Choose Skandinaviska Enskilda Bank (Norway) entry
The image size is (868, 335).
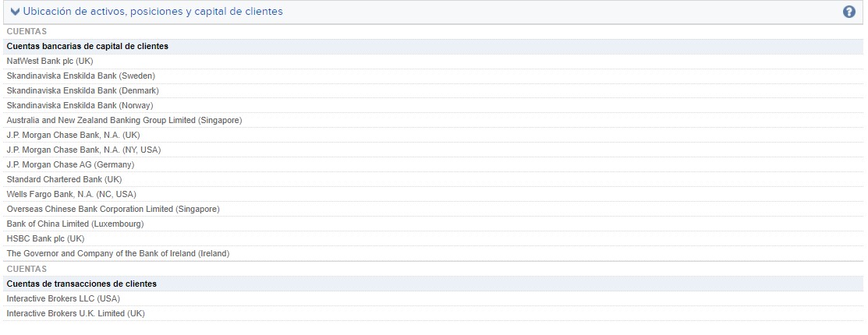coord(80,105)
